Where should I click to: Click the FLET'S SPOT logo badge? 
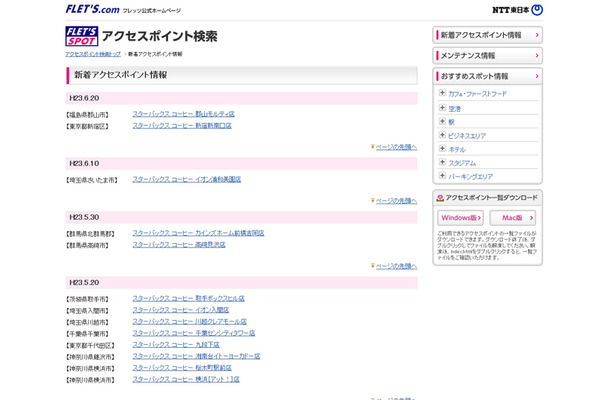tap(82, 36)
